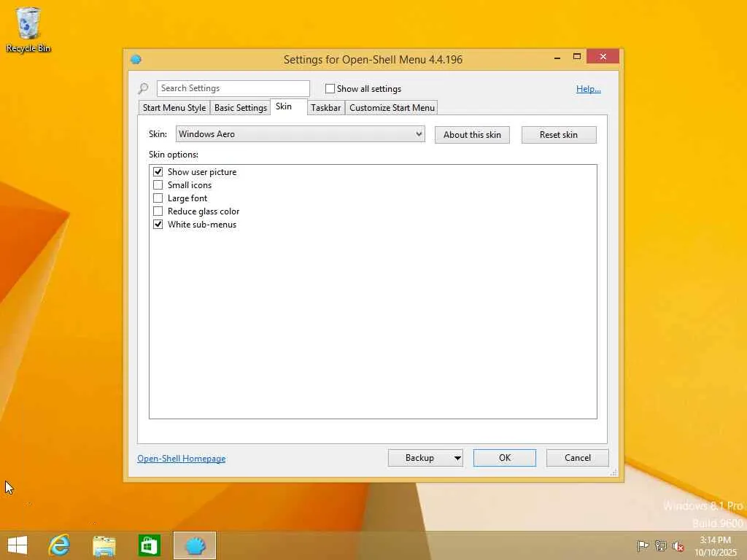The height and width of the screenshot is (560, 747).
Task: Confirm with the OK button
Action: [505, 458]
